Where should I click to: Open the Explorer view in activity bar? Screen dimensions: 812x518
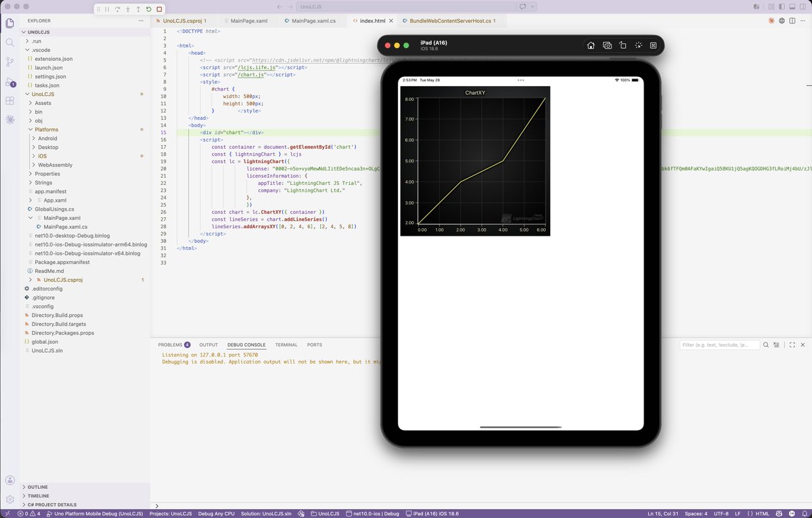[9, 22]
